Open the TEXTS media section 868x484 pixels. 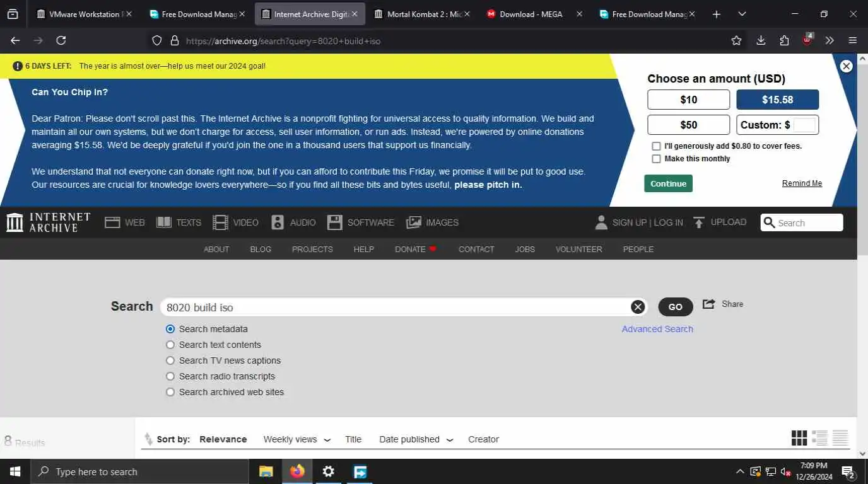coord(179,222)
